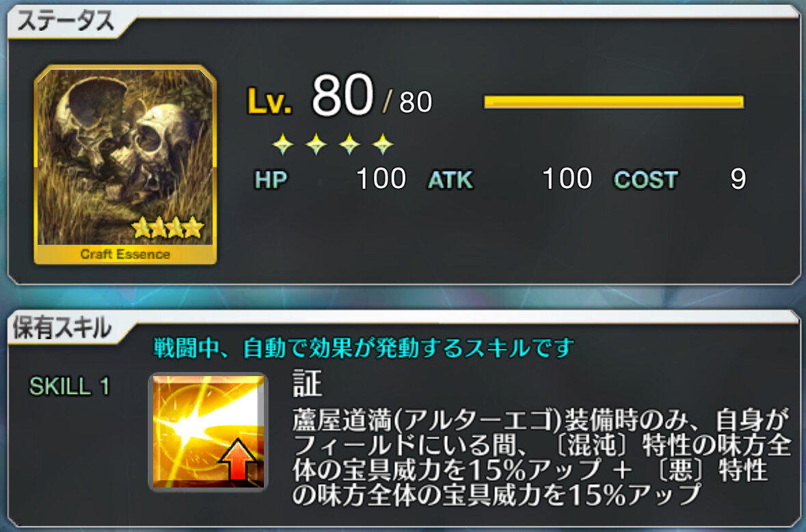Click the fourth yellow sparkle star
Image resolution: width=806 pixels, height=532 pixels.
click(x=383, y=144)
